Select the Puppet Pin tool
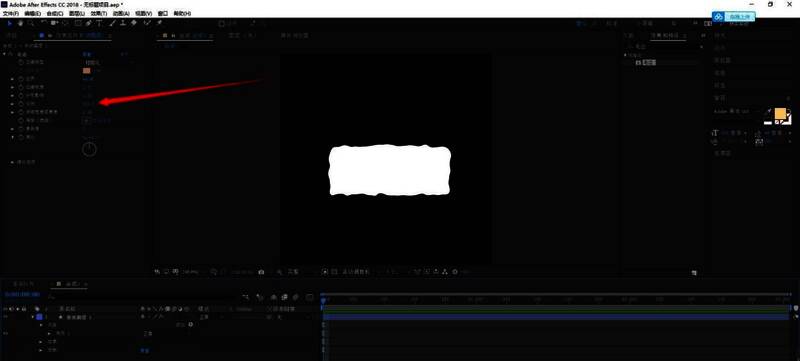This screenshot has width=800, height=361. coord(159,23)
